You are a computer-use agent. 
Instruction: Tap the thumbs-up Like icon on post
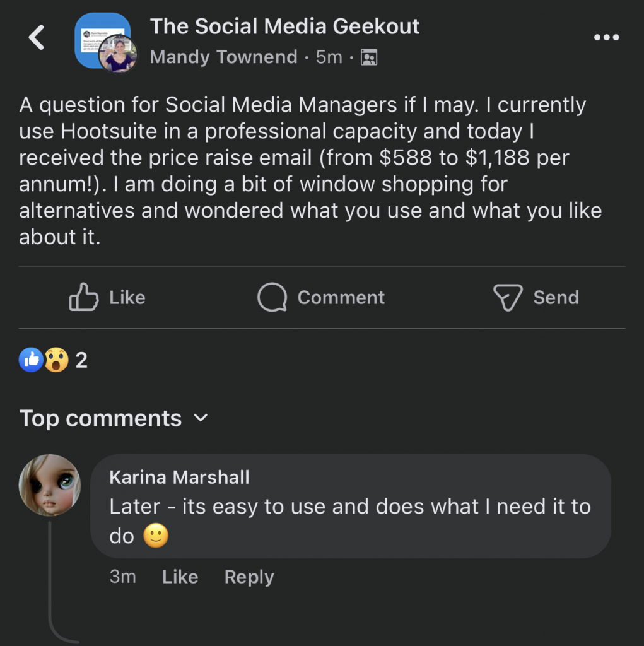(x=84, y=297)
